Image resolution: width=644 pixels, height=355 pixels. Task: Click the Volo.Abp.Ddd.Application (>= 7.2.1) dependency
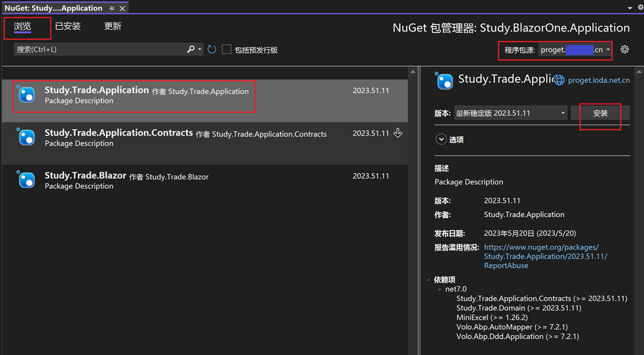pos(518,337)
